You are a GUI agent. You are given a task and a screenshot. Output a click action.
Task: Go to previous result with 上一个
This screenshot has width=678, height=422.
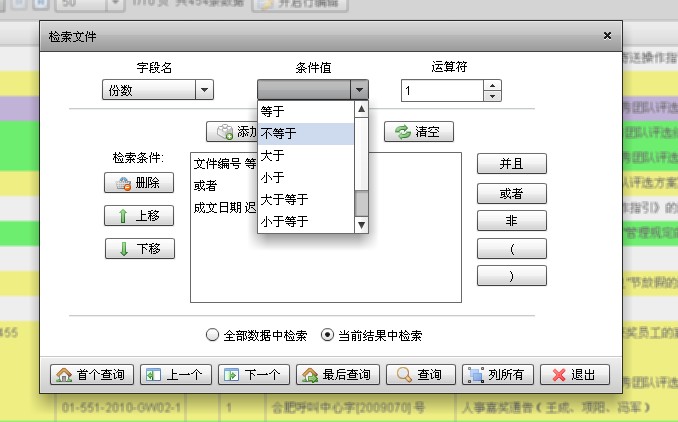pos(176,374)
